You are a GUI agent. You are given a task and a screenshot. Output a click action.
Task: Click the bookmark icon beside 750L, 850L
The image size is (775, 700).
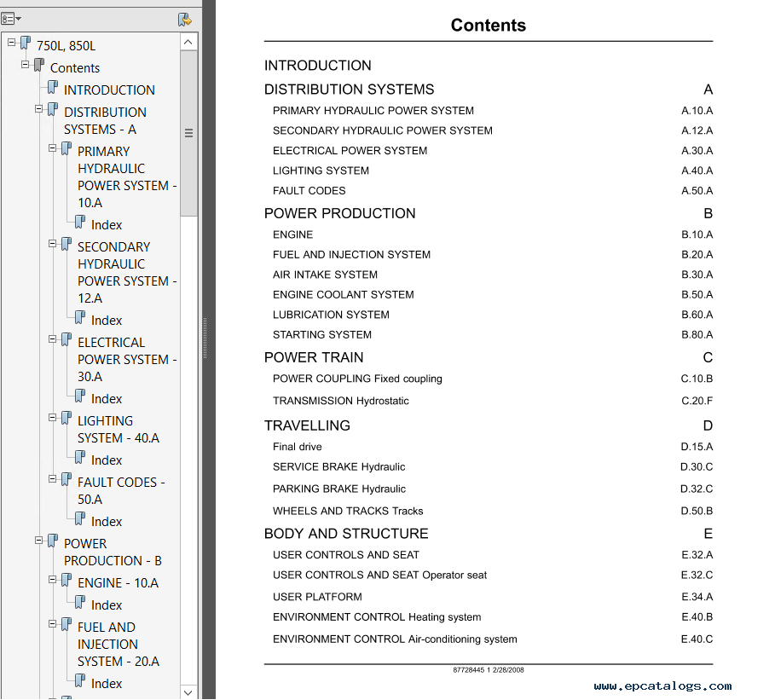pos(26,43)
